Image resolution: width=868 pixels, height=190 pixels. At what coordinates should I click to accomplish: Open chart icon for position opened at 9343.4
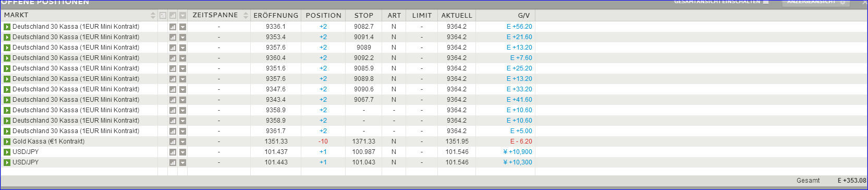[x=173, y=100]
